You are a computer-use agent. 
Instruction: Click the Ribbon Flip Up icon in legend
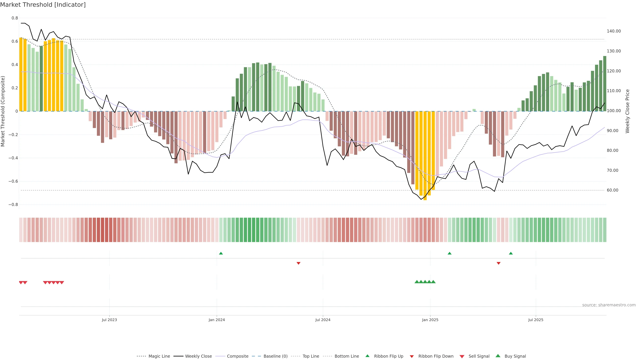(367, 356)
